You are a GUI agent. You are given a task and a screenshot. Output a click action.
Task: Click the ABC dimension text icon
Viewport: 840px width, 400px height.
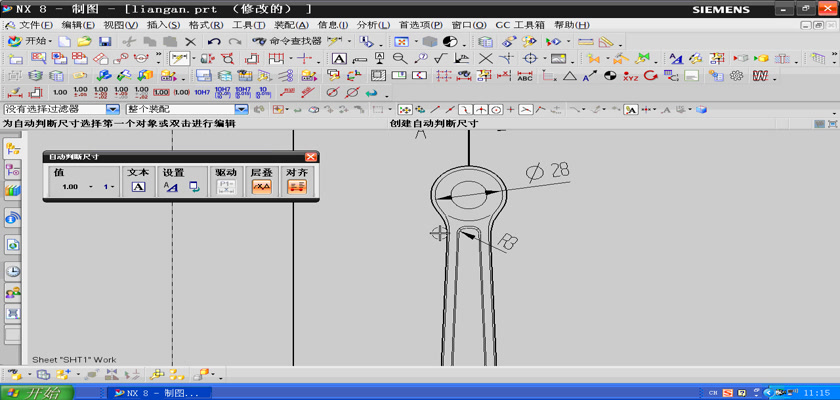click(x=524, y=76)
